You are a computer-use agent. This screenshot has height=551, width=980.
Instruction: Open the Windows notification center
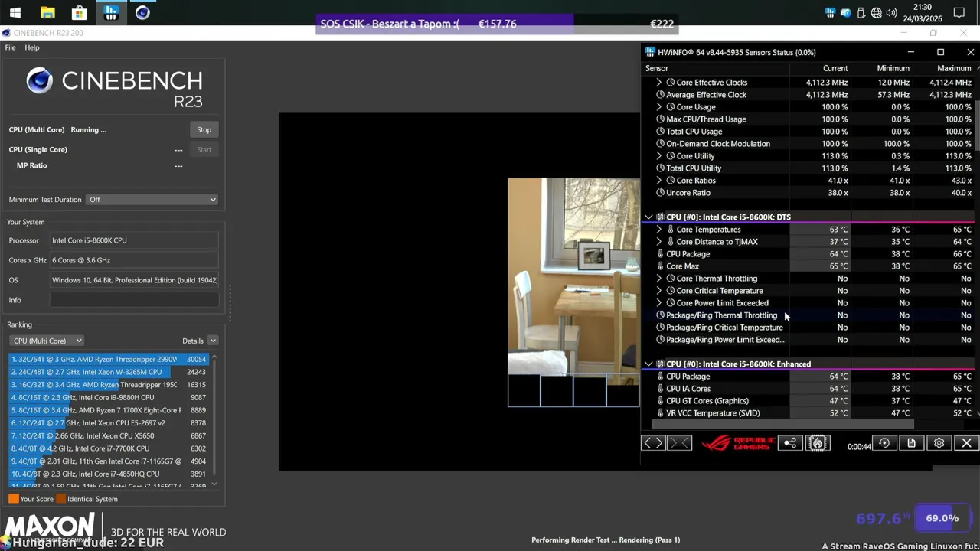pos(959,13)
